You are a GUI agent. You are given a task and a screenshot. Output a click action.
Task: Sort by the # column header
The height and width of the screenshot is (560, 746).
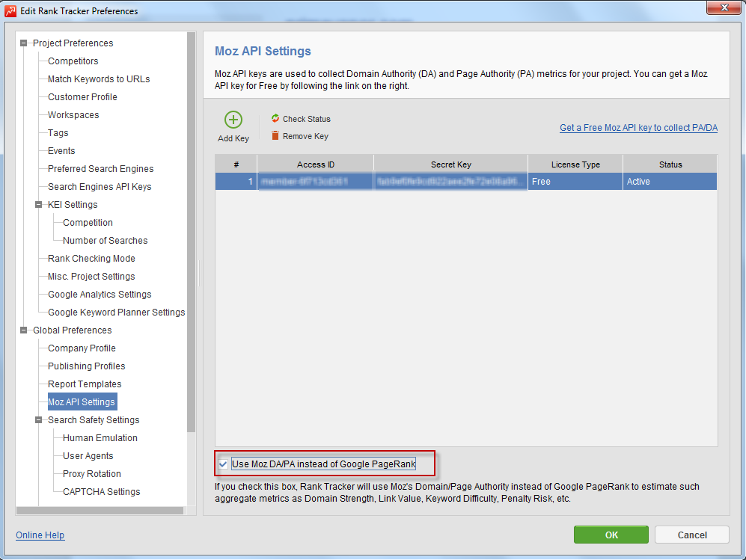point(236,164)
